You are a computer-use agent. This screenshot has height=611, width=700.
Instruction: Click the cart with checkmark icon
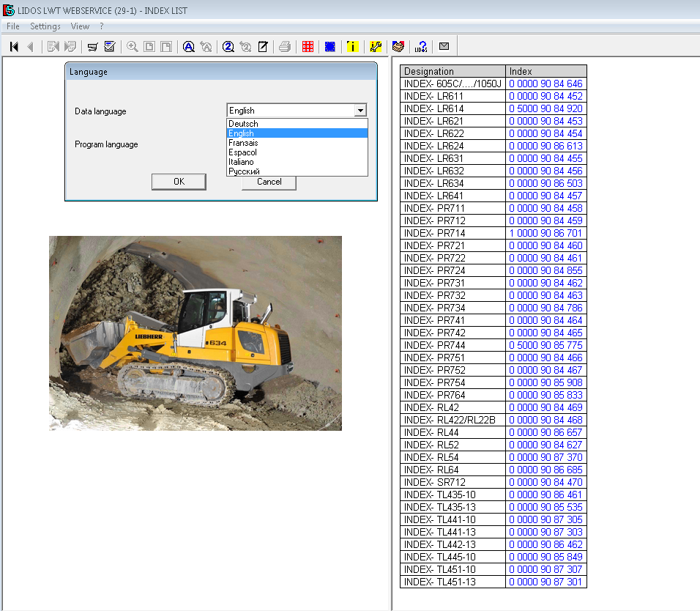pos(110,45)
